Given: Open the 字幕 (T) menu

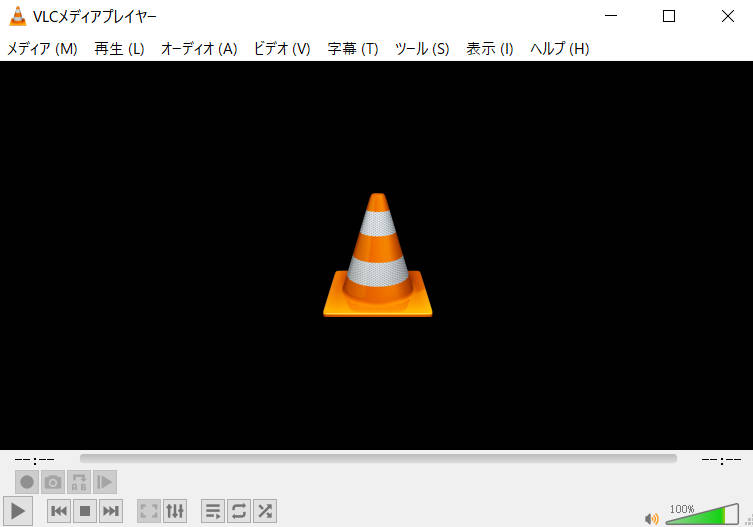Looking at the screenshot, I should click(353, 49).
